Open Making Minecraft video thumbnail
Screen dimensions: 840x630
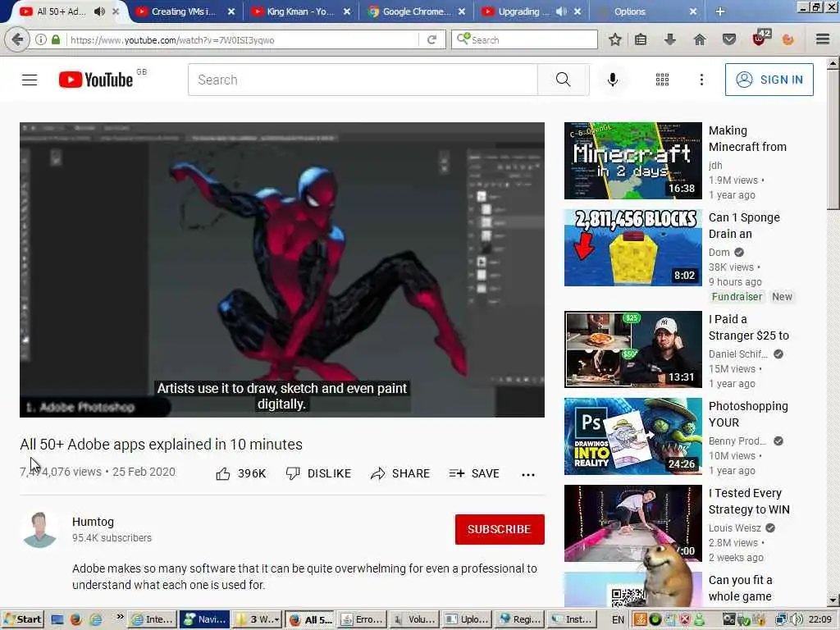click(633, 161)
